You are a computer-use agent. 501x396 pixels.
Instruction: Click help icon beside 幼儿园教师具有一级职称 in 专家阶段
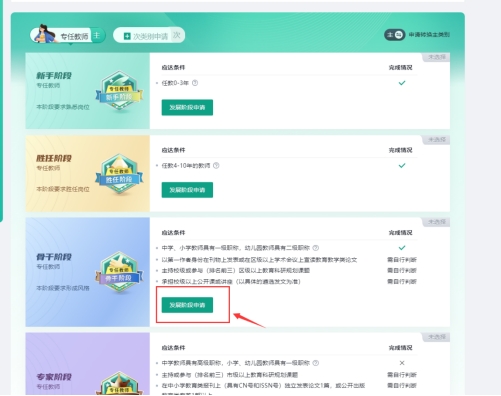click(x=316, y=363)
